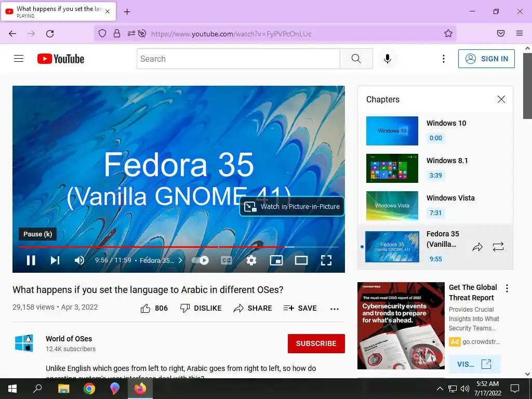This screenshot has width=532, height=399.
Task: Expand the Fedora 35 chapter label in player
Action: (x=161, y=260)
